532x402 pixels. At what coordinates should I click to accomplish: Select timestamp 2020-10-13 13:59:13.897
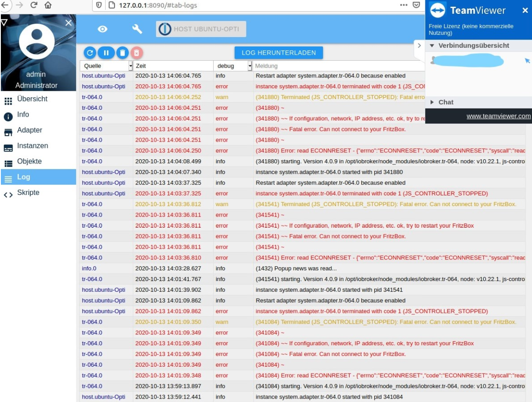point(168,386)
